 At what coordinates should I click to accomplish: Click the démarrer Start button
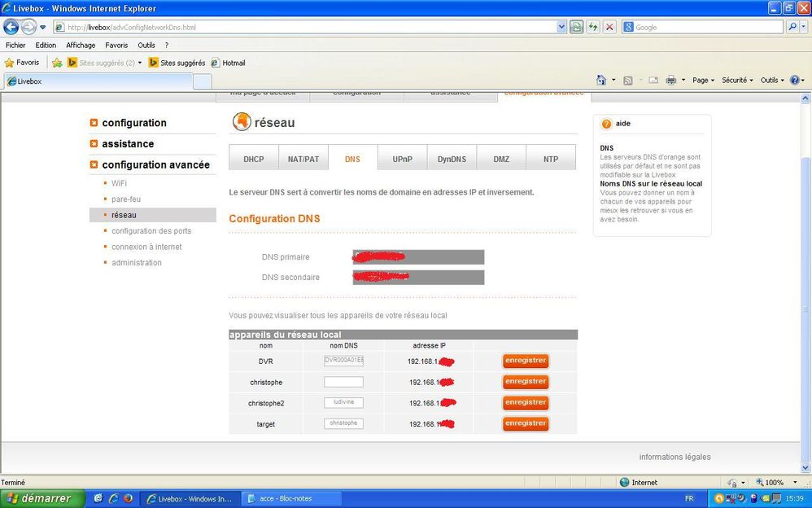click(42, 499)
